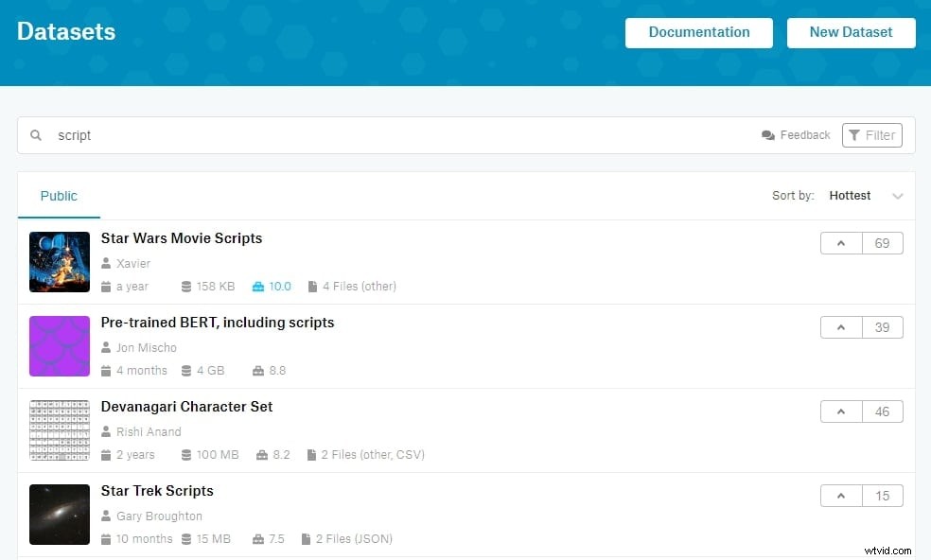Upvote the Devanagari Character Set dataset

coord(840,411)
